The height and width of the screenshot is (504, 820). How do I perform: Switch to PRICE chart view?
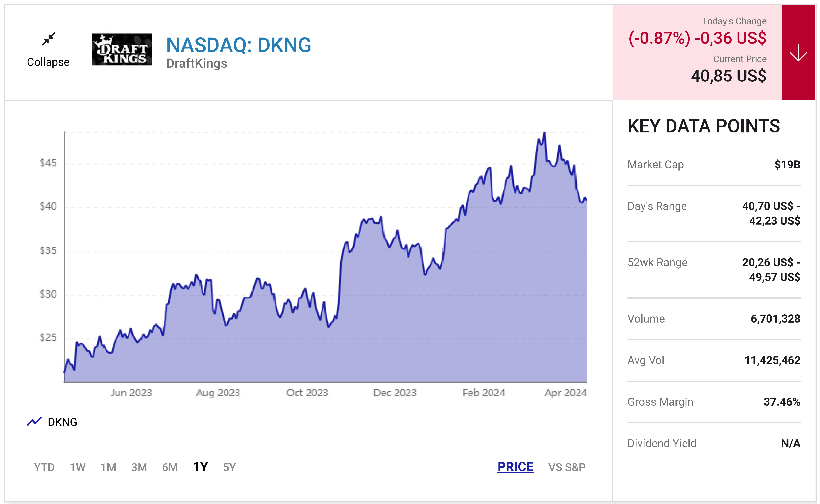coord(515,467)
